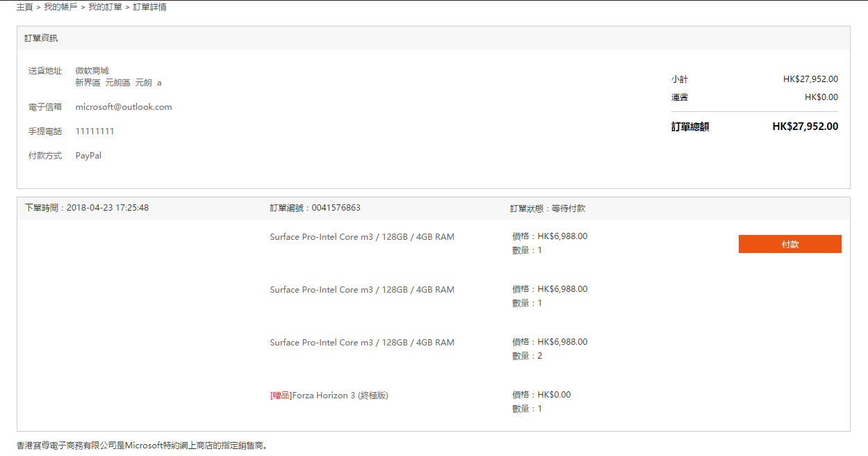
Task: Click 訂單詳情 breadcrumb text
Action: [149, 7]
